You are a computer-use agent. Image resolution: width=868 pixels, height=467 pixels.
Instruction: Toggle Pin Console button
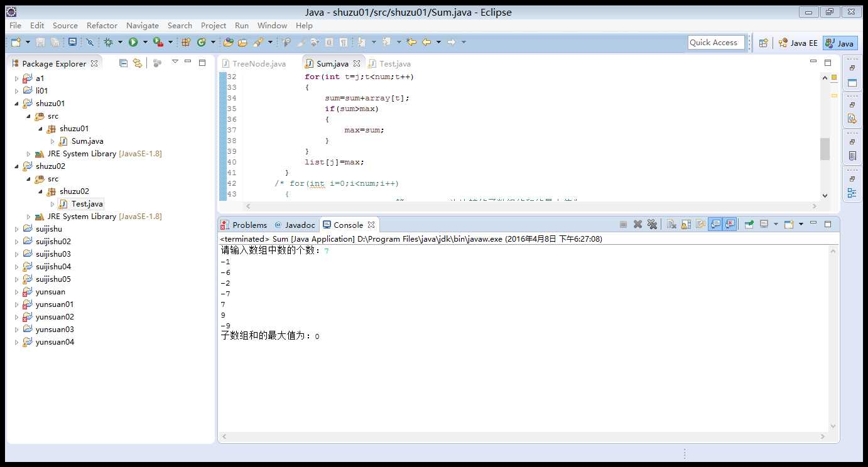[749, 224]
